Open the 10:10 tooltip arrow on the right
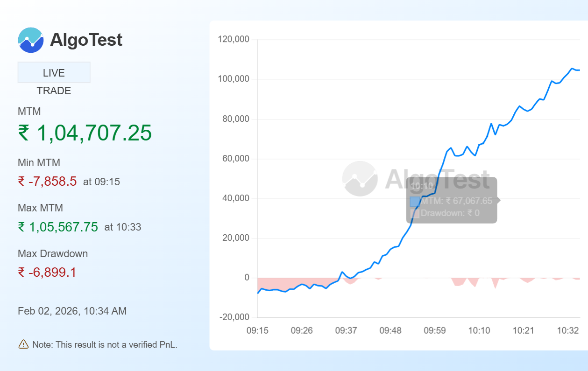This screenshot has width=588, height=371. coord(499,201)
